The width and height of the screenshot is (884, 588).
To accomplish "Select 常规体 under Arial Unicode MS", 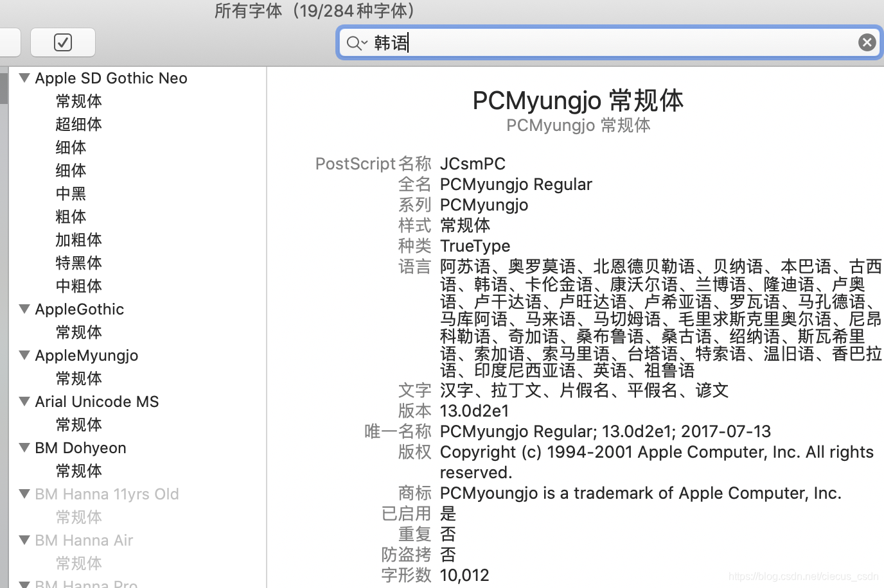I will (78, 425).
